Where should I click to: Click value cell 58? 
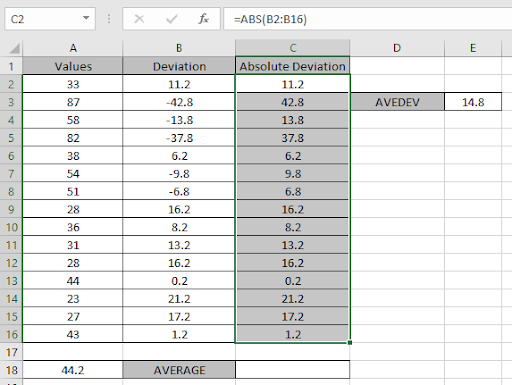click(x=73, y=120)
